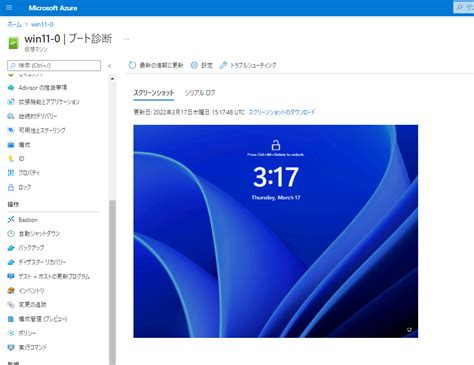474x365 pixels.
Task: Click the 仮想マシン subtitle under the title
Action: (36, 49)
